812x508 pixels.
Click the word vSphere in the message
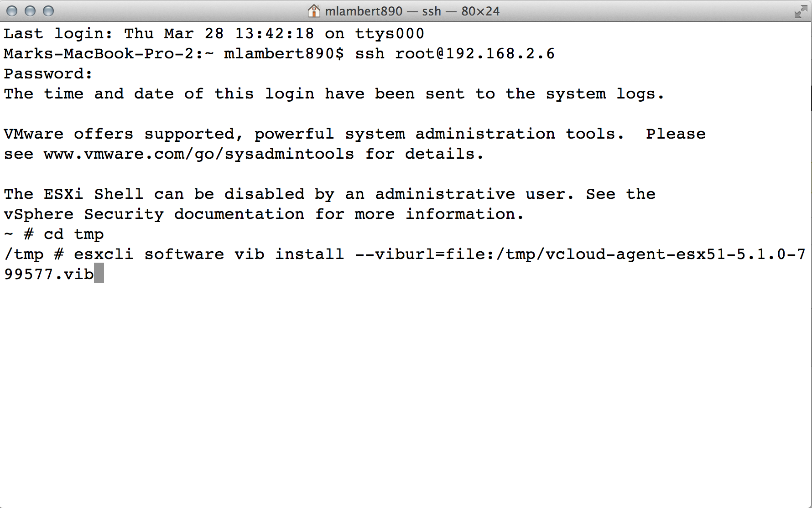pos(38,214)
